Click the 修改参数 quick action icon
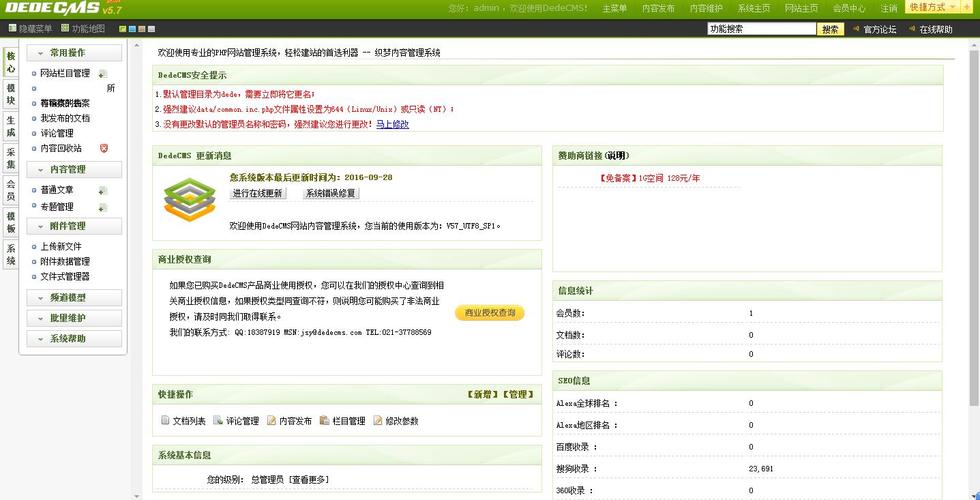The width and height of the screenshot is (980, 500). [378, 421]
